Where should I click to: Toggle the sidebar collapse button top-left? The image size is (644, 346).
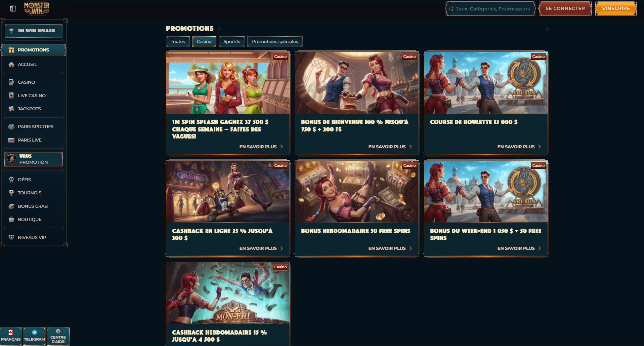pyautogui.click(x=12, y=9)
